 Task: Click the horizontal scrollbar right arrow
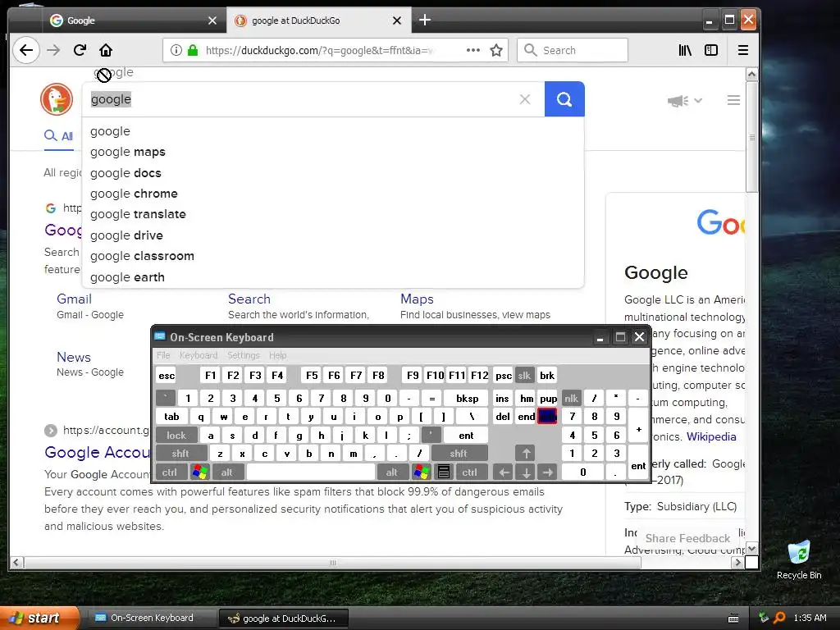(x=738, y=563)
